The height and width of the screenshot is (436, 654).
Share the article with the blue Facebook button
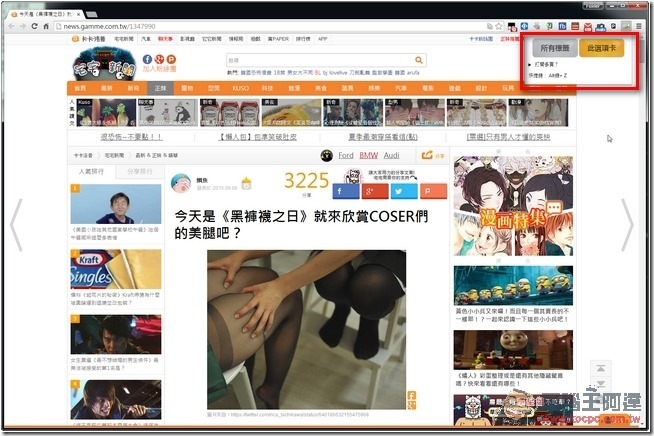coord(346,192)
